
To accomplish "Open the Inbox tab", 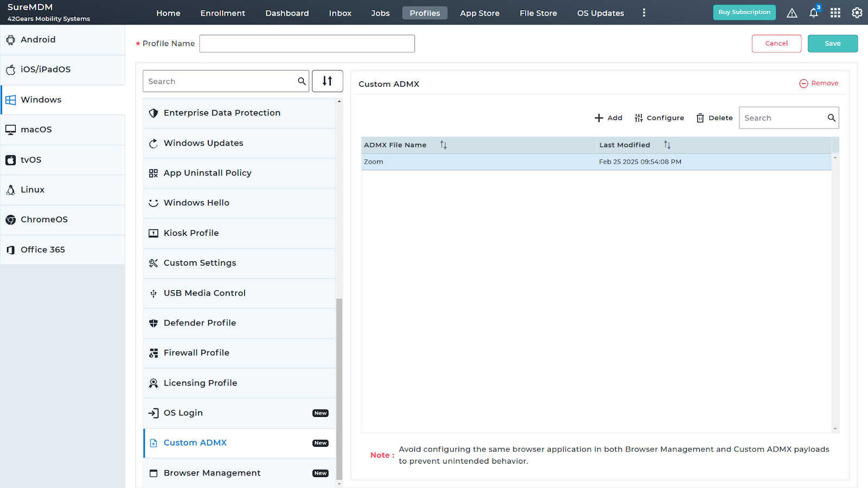I will click(x=340, y=13).
